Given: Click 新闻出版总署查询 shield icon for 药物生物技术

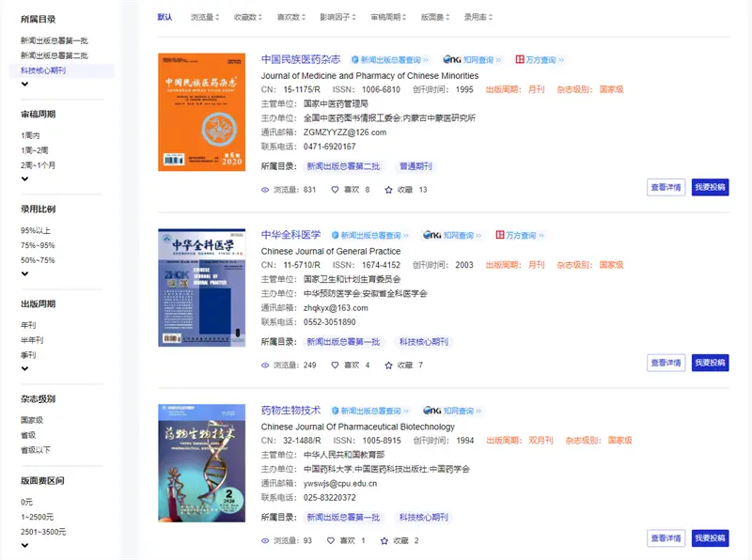Looking at the screenshot, I should (x=335, y=411).
